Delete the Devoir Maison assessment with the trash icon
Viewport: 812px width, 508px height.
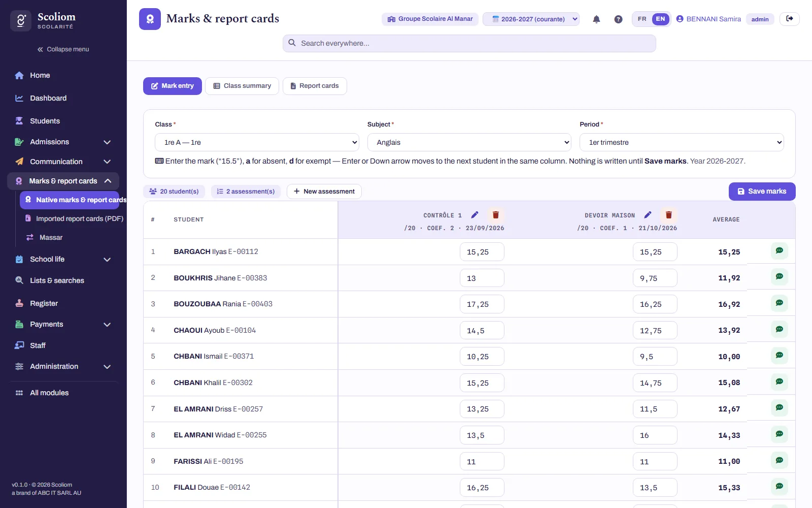[669, 215]
